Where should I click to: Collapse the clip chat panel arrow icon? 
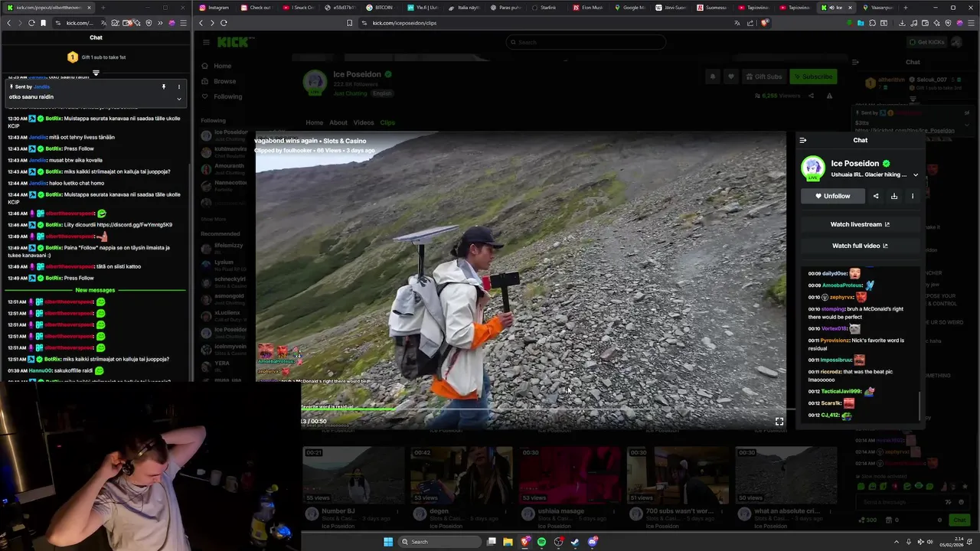[802, 140]
